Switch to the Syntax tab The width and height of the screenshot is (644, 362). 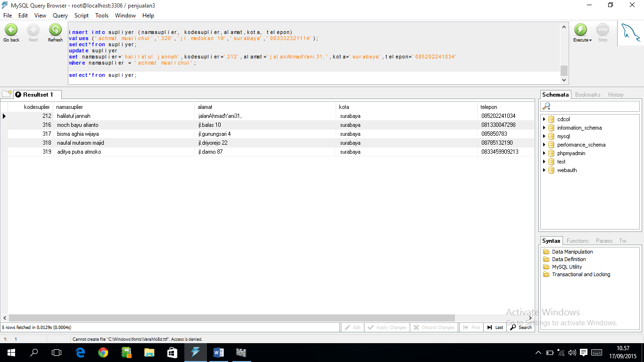pyautogui.click(x=551, y=241)
